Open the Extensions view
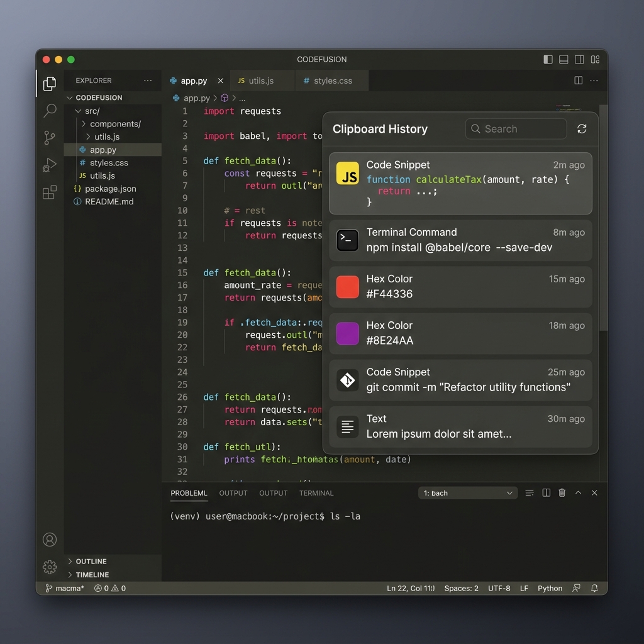This screenshot has width=644, height=644. tap(50, 192)
